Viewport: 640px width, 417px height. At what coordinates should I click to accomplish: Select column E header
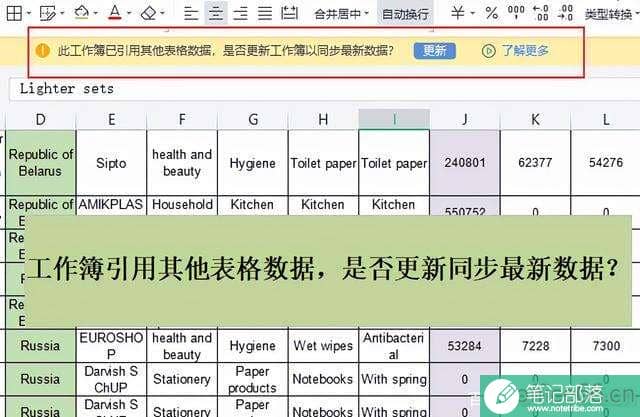coord(111,120)
